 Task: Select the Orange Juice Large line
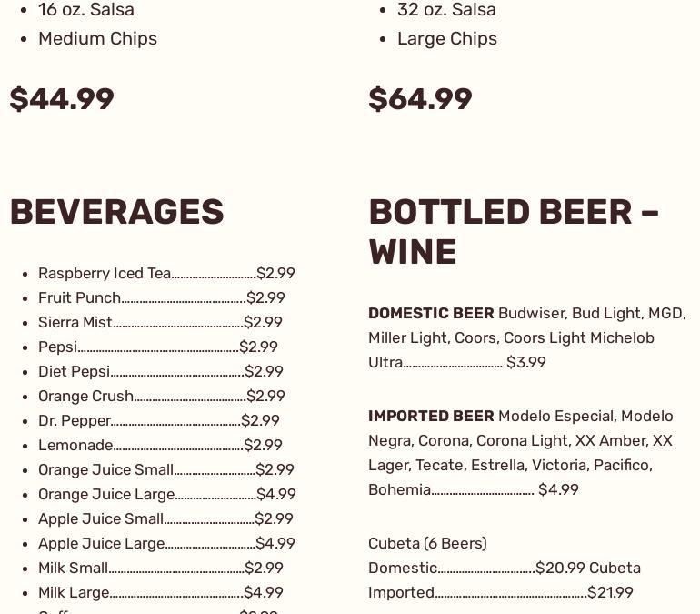click(166, 494)
